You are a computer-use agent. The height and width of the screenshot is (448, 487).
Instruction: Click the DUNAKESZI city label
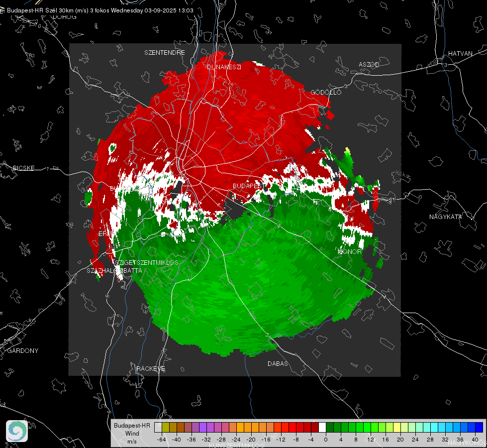224,67
